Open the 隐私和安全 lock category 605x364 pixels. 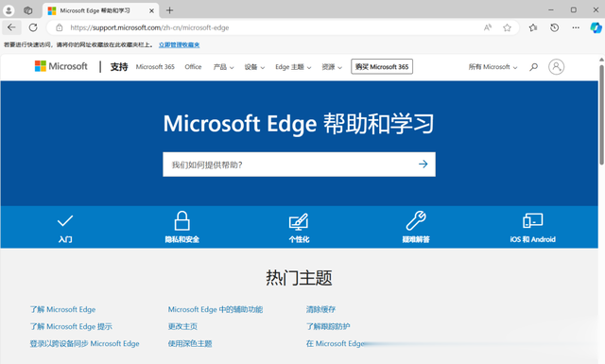tap(181, 227)
